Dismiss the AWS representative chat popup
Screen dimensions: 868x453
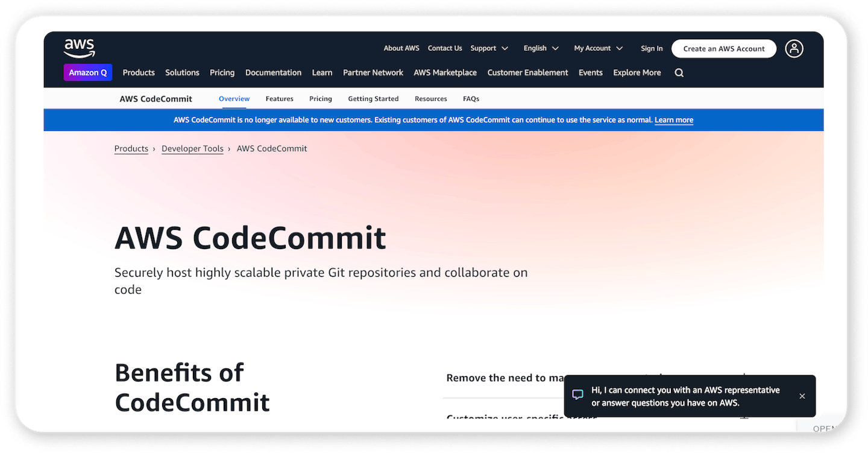802,396
